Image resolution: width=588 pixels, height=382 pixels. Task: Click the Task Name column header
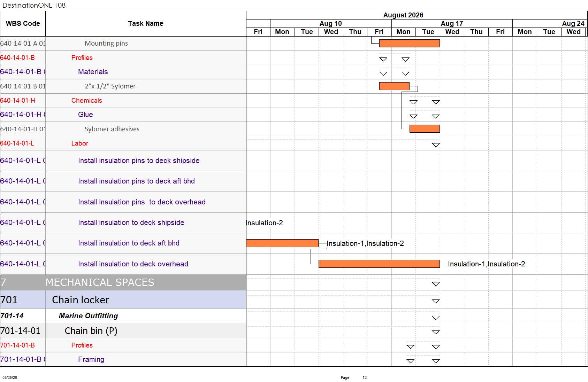(x=146, y=24)
